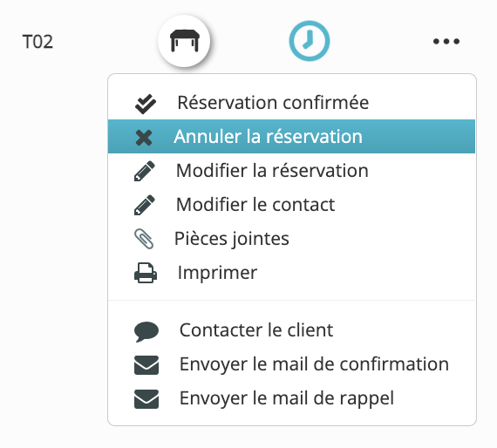Click pencil icon beside Modifier le contact
Image resolution: width=497 pixels, height=448 pixels.
coord(145,205)
